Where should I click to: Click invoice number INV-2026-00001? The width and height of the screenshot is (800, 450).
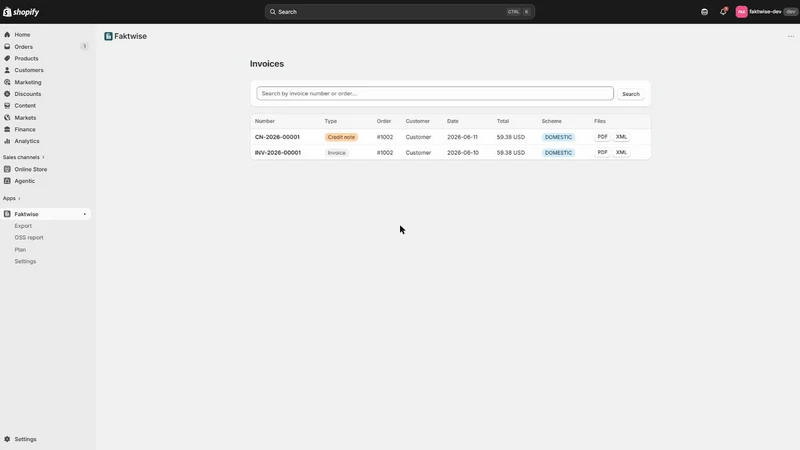[x=278, y=153]
